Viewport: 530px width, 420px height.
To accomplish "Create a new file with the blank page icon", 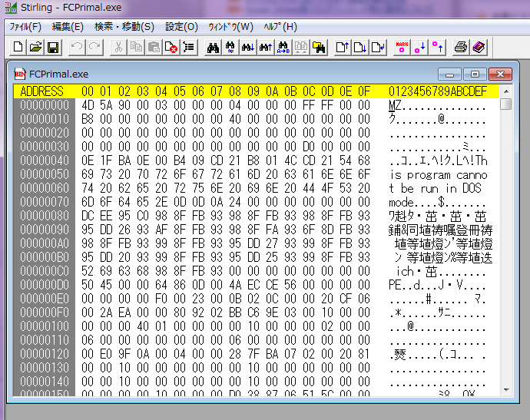I will 18,48.
